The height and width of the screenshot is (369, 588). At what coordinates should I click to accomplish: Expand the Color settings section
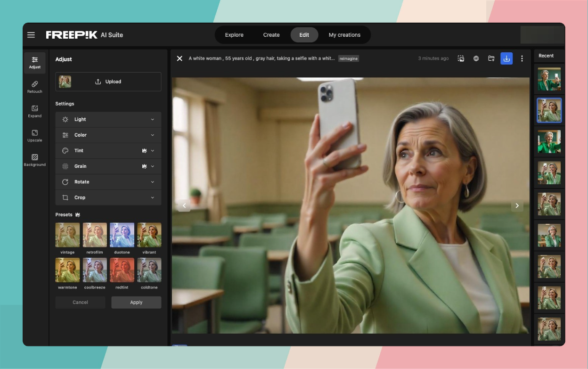[108, 135]
